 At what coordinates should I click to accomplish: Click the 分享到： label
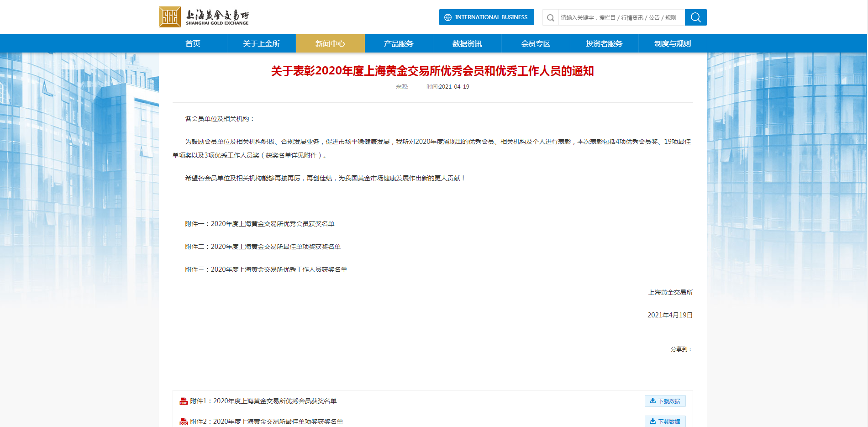pos(682,349)
